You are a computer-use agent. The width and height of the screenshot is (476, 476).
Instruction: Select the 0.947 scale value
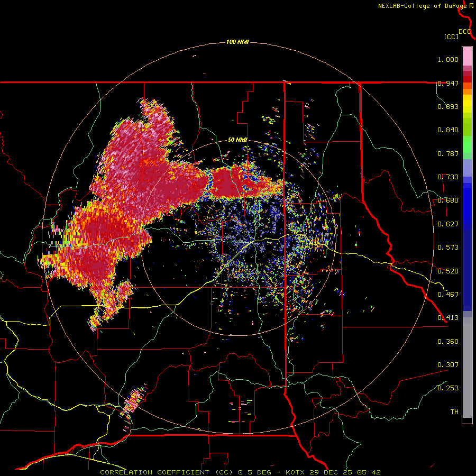(x=448, y=83)
